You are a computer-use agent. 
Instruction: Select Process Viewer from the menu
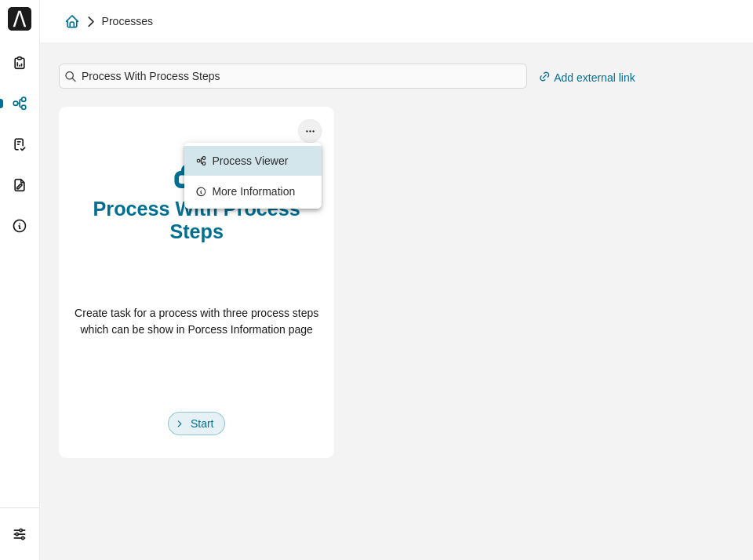tap(253, 161)
